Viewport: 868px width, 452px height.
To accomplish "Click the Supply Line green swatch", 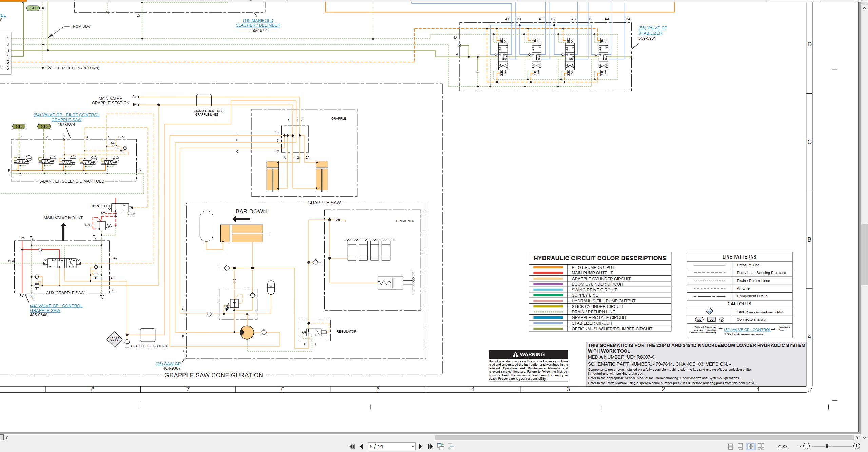I will [548, 295].
